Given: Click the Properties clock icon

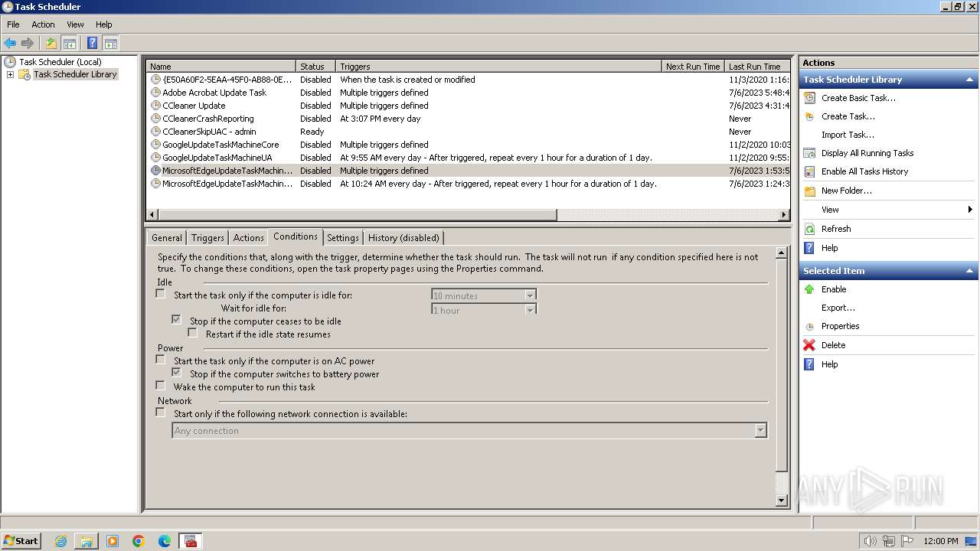Looking at the screenshot, I should [x=809, y=326].
